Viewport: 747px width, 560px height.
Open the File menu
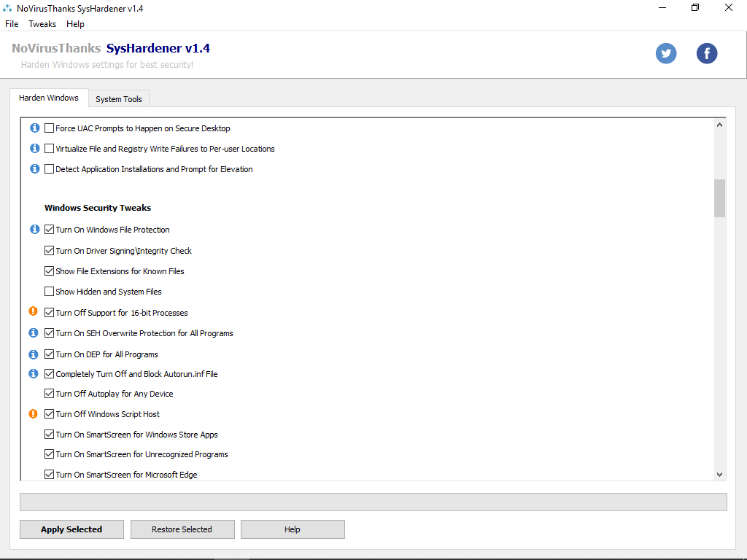(x=12, y=24)
